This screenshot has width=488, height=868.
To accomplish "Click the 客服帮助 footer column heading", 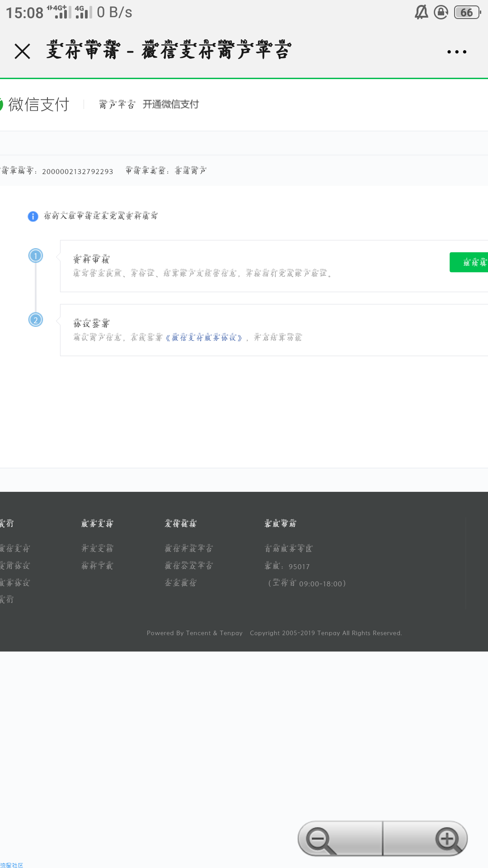I will [x=281, y=524].
